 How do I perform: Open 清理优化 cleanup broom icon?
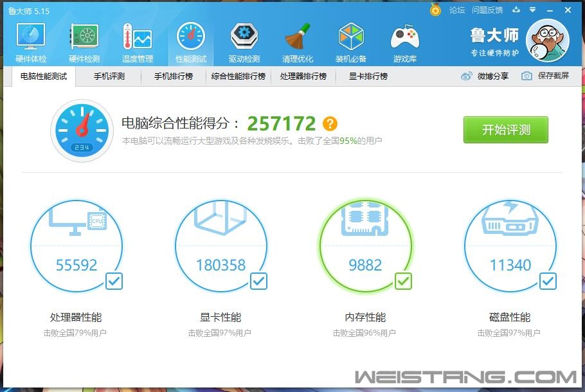point(298,42)
